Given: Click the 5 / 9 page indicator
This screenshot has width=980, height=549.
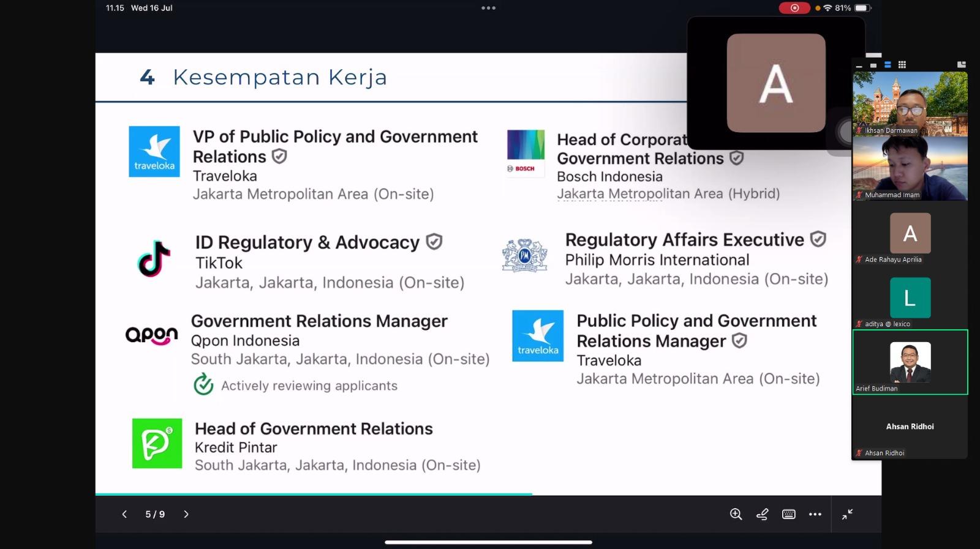Looking at the screenshot, I should [x=155, y=514].
